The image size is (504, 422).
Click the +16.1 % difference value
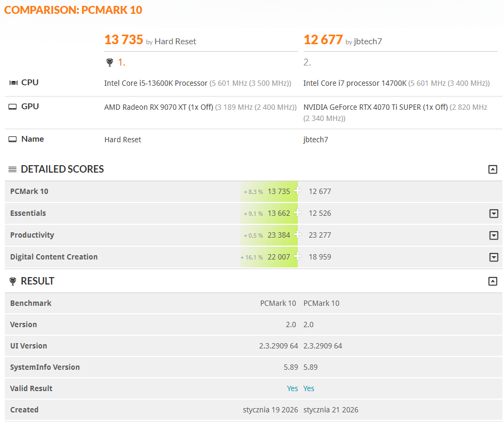pos(251,257)
